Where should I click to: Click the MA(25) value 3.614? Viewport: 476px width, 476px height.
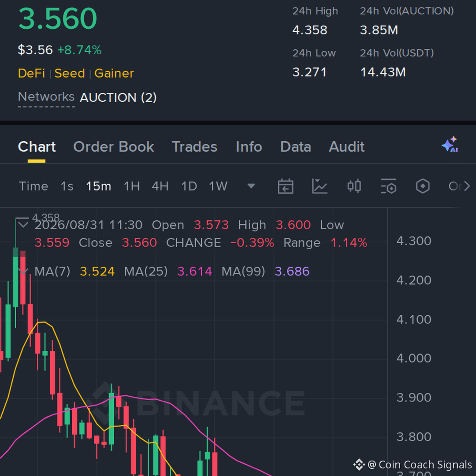(x=195, y=271)
